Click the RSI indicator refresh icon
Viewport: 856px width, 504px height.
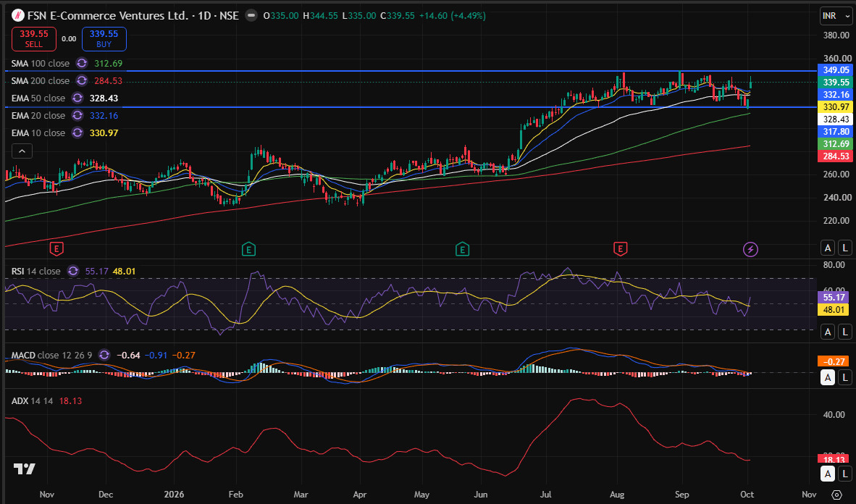[73, 271]
